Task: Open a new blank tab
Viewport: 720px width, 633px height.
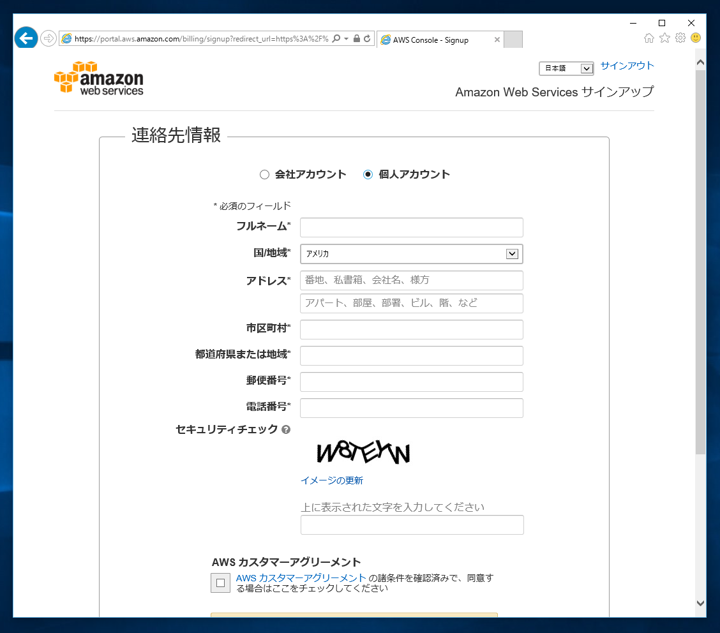Action: 513,39
